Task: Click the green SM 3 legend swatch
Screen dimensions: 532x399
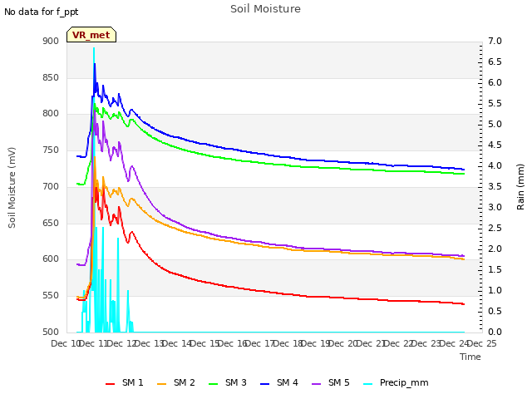Action: pyautogui.click(x=214, y=384)
